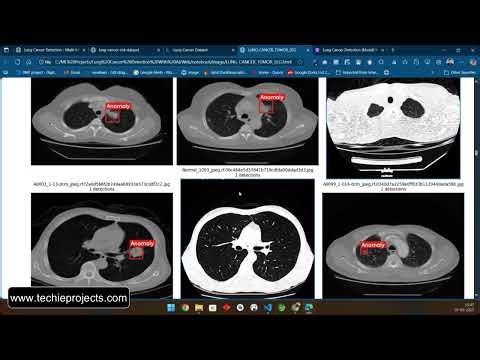The image size is (480, 360).
Task: Open the A0099 CT scan thumbnail
Action: [393, 245]
